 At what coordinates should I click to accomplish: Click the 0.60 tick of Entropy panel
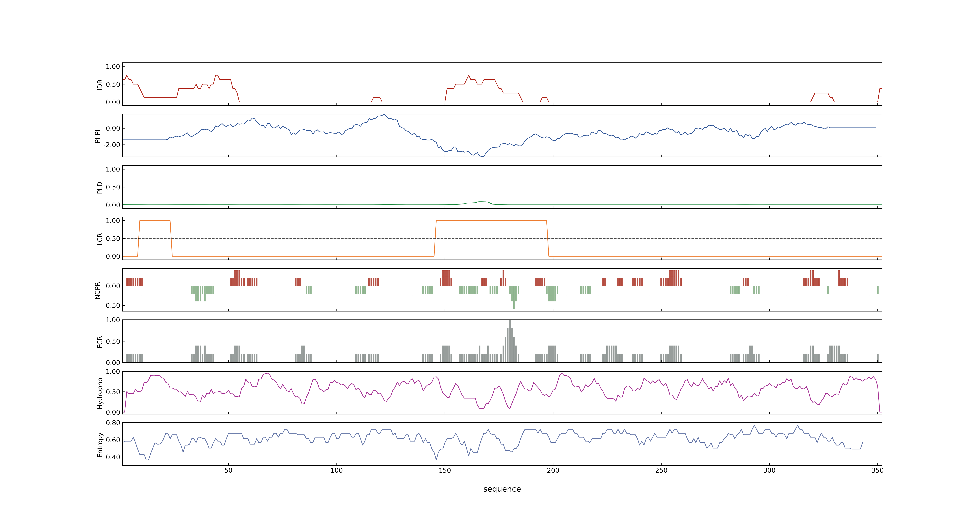pyautogui.click(x=113, y=440)
